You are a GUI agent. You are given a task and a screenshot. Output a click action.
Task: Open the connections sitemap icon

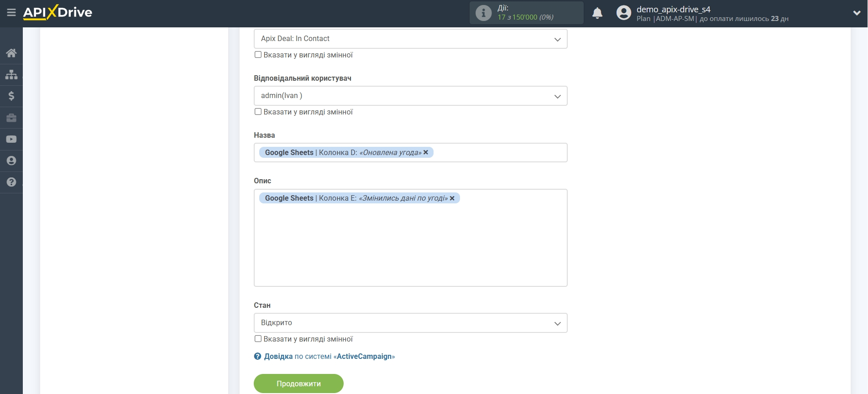(x=11, y=74)
